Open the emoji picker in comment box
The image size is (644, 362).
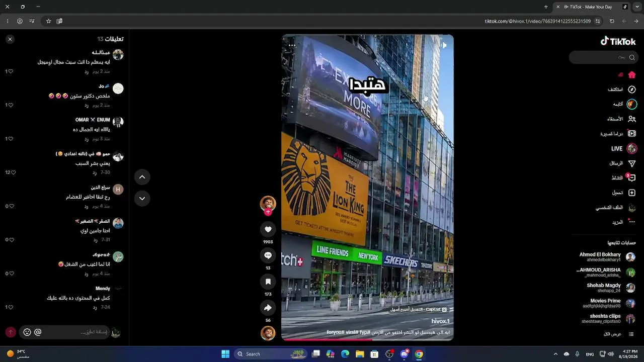(x=27, y=332)
